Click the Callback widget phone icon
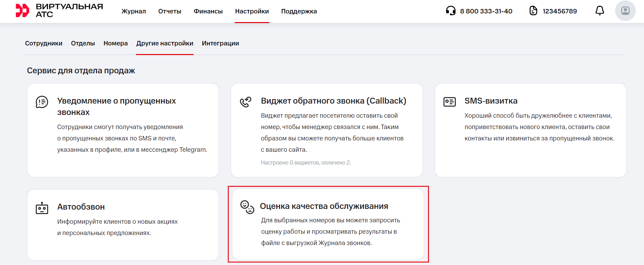The width and height of the screenshot is (644, 265). click(246, 102)
